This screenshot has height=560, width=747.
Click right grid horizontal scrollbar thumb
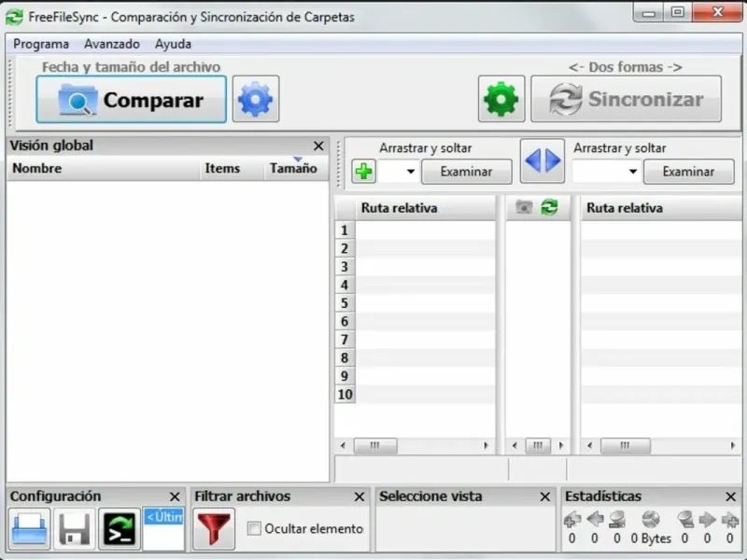(625, 446)
